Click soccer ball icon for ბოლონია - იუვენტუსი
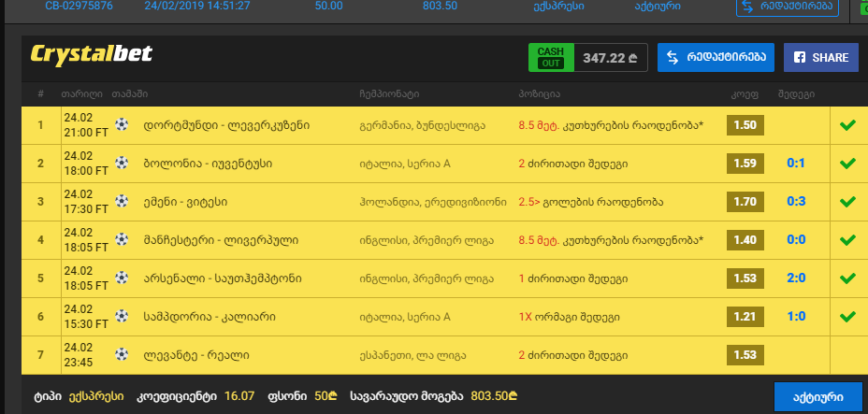The width and height of the screenshot is (868, 414). 122,163
